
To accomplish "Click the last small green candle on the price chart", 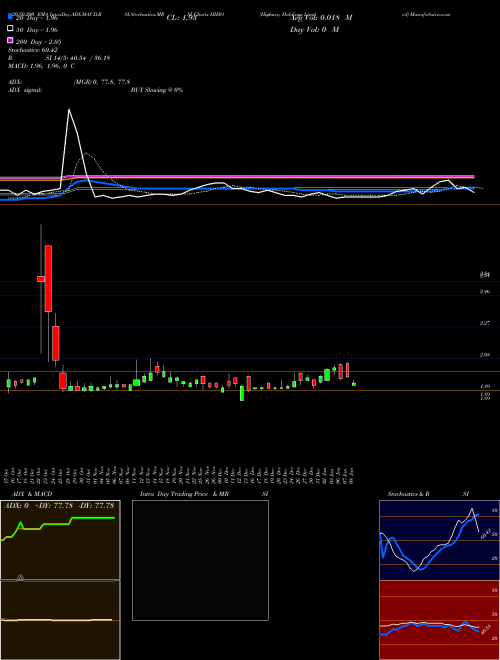I will [x=354, y=384].
